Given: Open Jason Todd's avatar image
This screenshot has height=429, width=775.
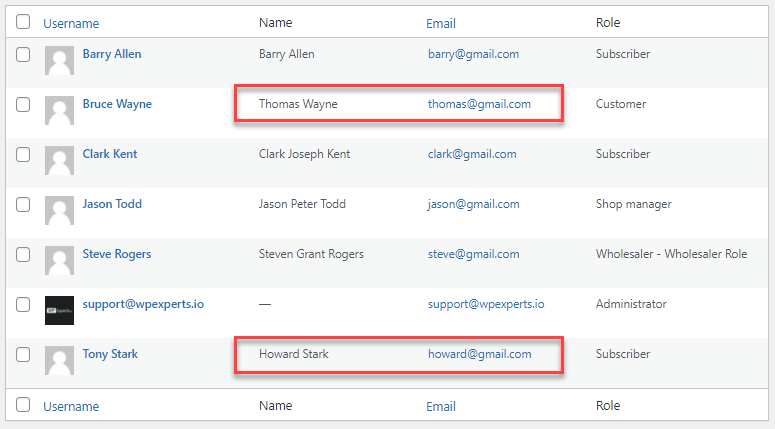Looking at the screenshot, I should coord(59,210).
